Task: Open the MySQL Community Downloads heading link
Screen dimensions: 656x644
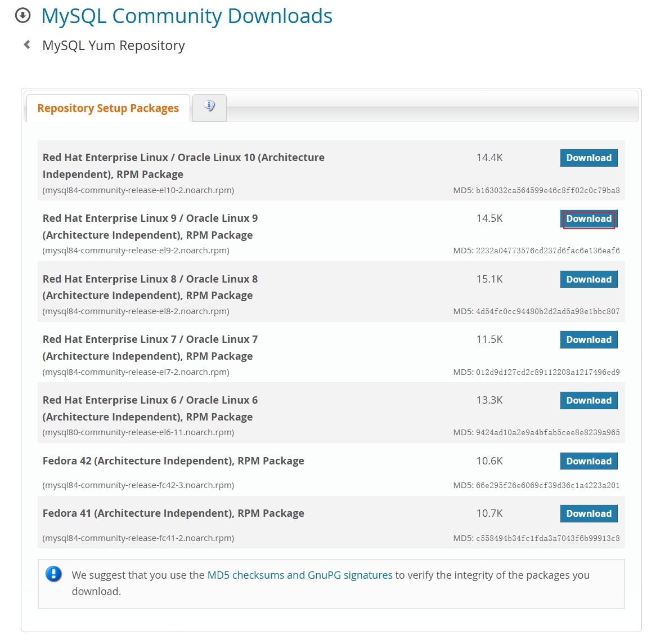Action: click(x=187, y=16)
